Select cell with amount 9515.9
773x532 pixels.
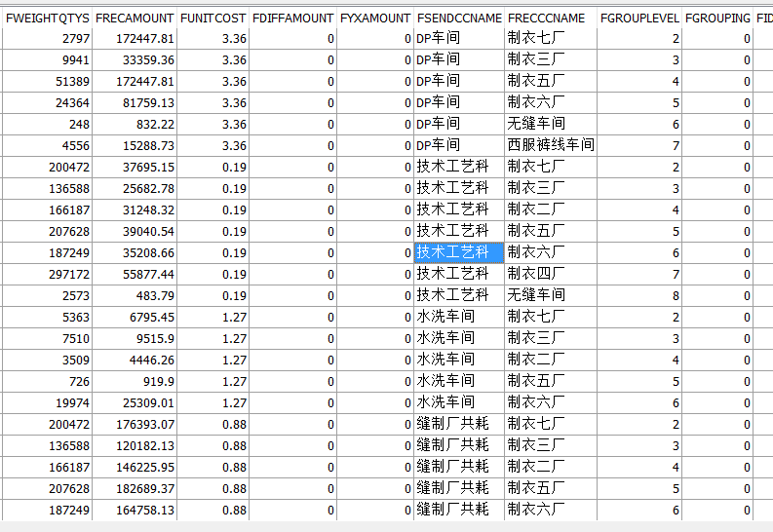(x=135, y=338)
